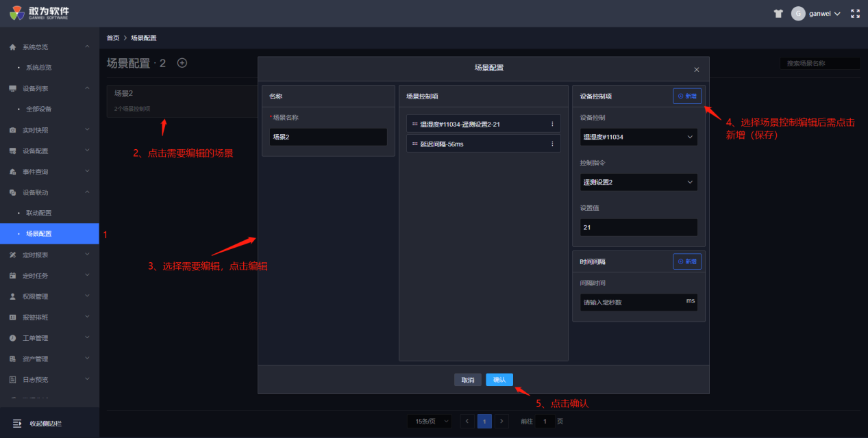Click the 设备列表 monitor icon in sidebar
The height and width of the screenshot is (438, 868).
13,88
